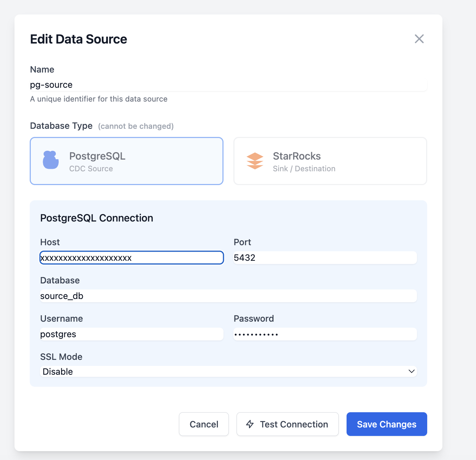476x460 pixels.
Task: Focus the Username field containing postgres
Action: tap(131, 334)
